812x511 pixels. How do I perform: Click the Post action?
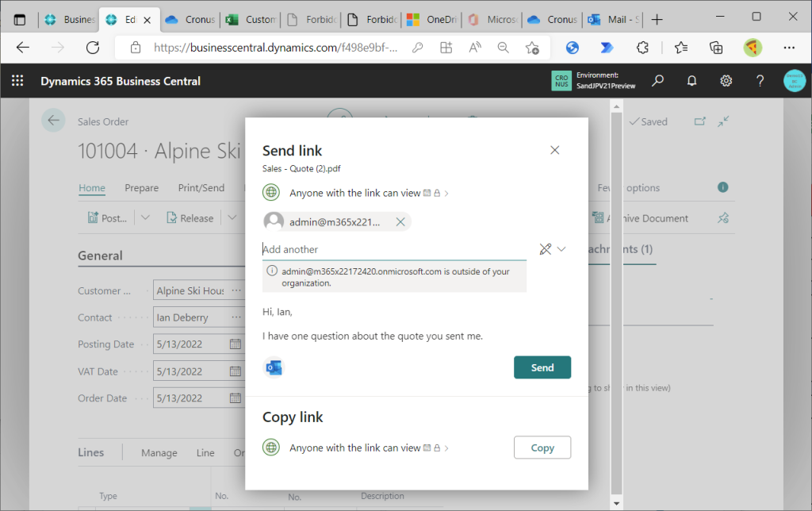click(x=107, y=218)
